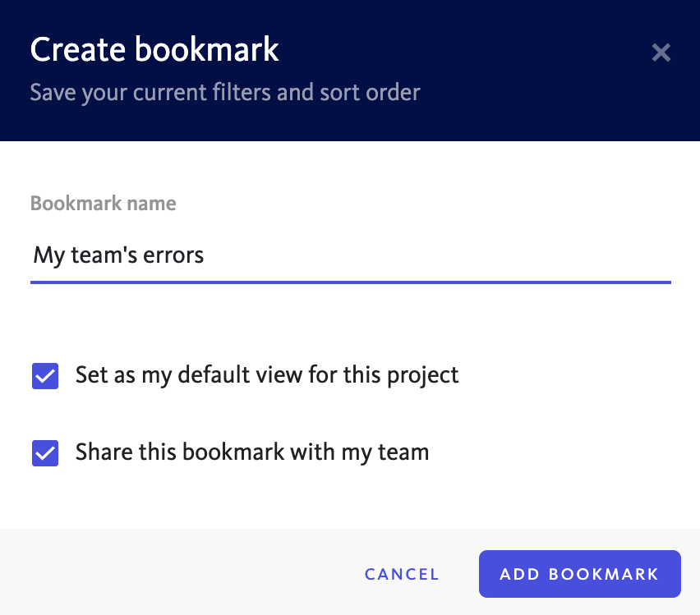Click the word 'project' in default view label

click(x=423, y=376)
